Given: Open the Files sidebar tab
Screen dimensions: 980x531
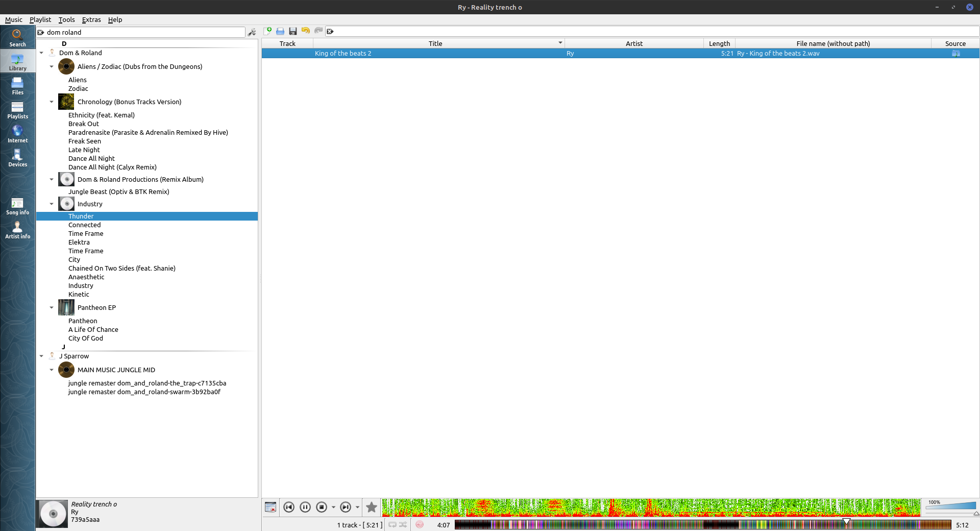Looking at the screenshot, I should point(17,86).
